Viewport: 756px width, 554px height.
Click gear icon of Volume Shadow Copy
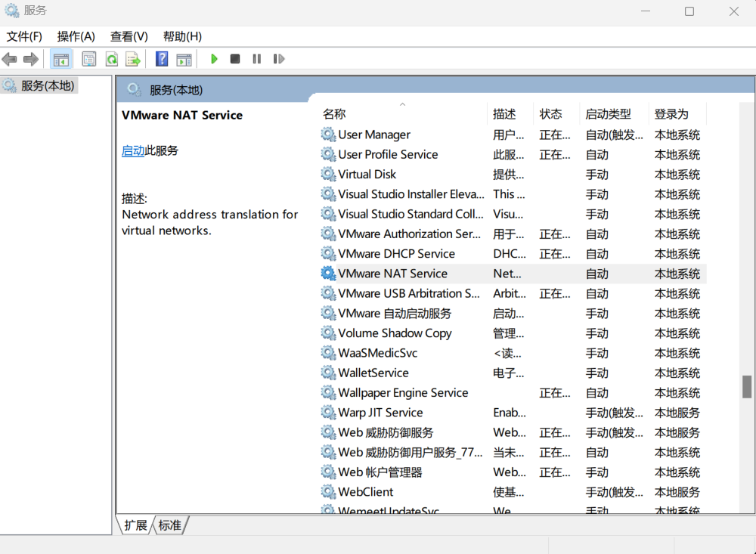point(328,333)
